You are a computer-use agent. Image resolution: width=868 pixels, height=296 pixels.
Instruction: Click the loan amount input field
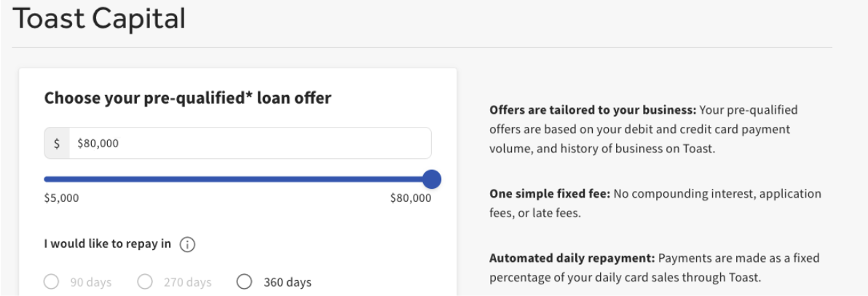[x=248, y=144]
